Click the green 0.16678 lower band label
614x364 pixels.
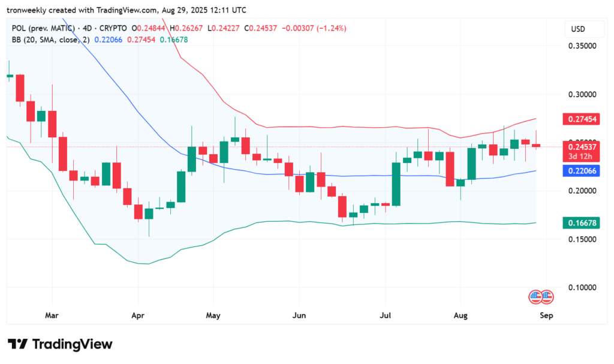pos(580,223)
